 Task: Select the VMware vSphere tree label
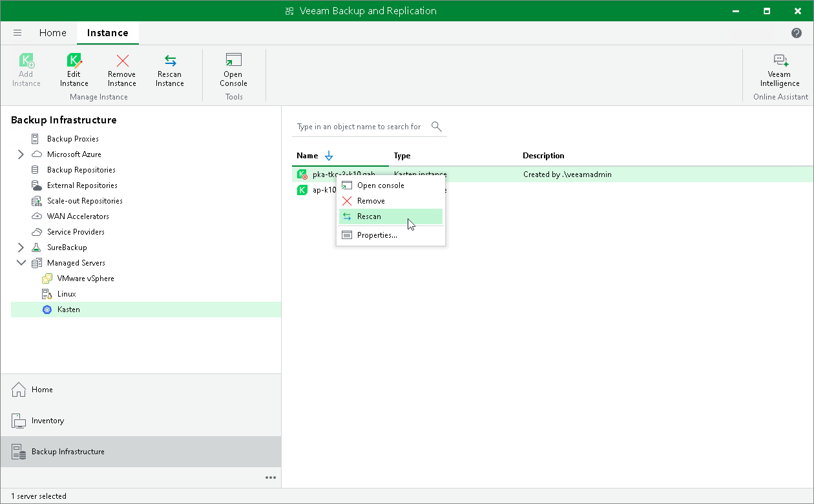coord(85,278)
